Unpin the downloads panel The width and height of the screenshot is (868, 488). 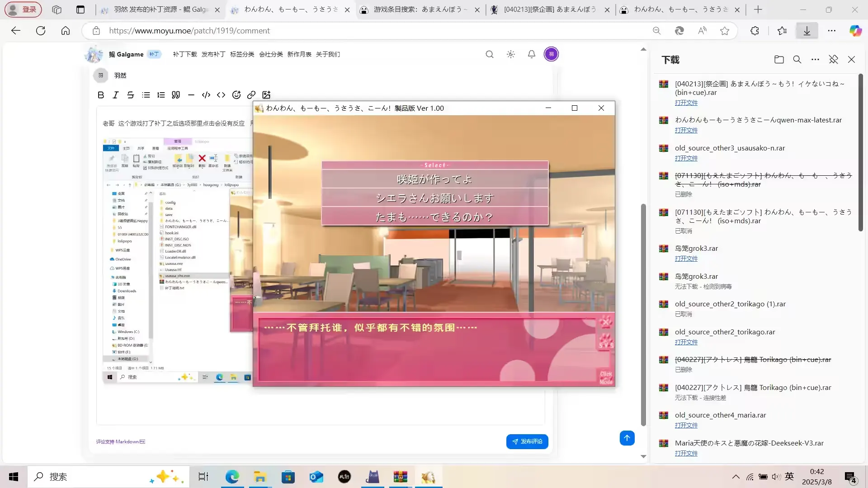pos(833,60)
